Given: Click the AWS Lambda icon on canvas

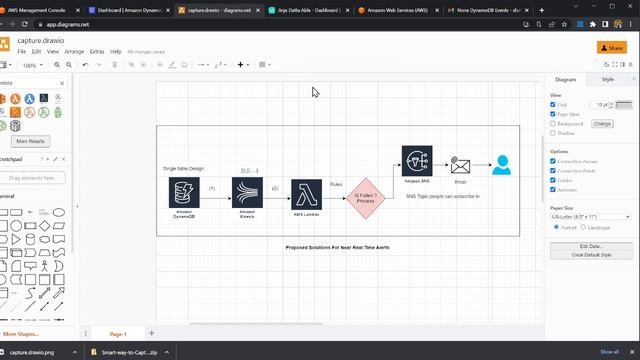Looking at the screenshot, I should 307,194.
